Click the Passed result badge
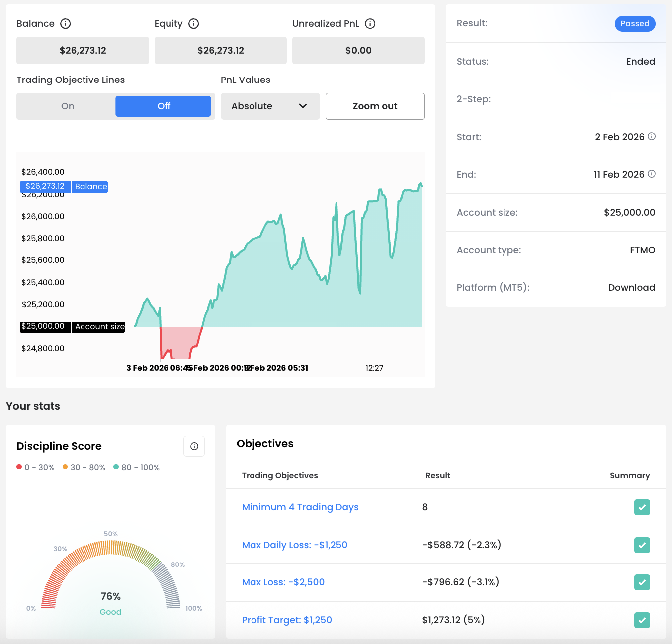The image size is (672, 644). click(635, 24)
